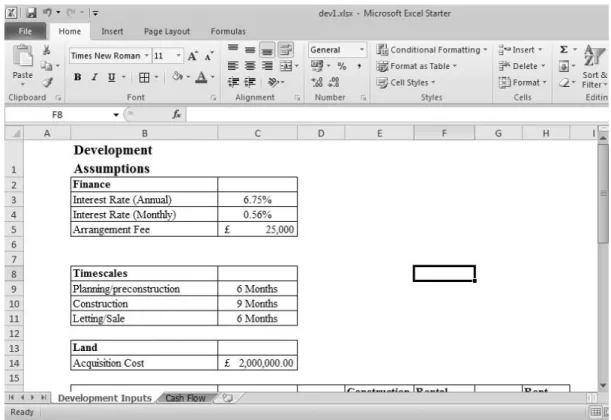This screenshot has height=420, width=611.
Task: Click the Normal view status bar icon
Action: (596, 412)
